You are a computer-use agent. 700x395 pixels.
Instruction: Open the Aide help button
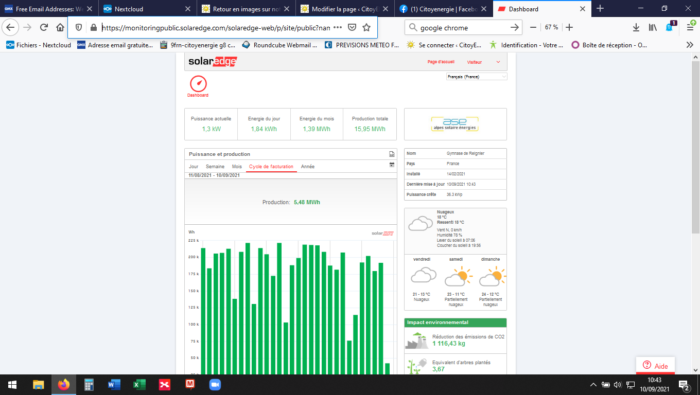click(655, 366)
